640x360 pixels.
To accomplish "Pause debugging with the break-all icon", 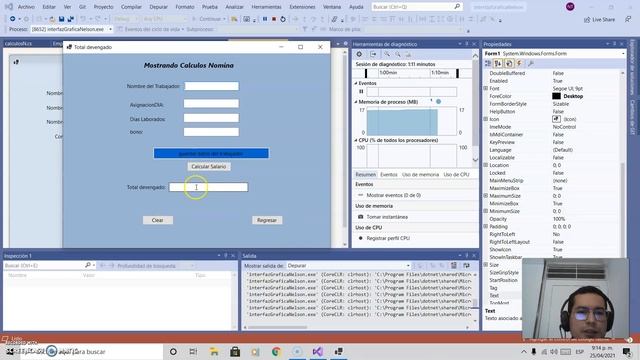I will 265,19.
